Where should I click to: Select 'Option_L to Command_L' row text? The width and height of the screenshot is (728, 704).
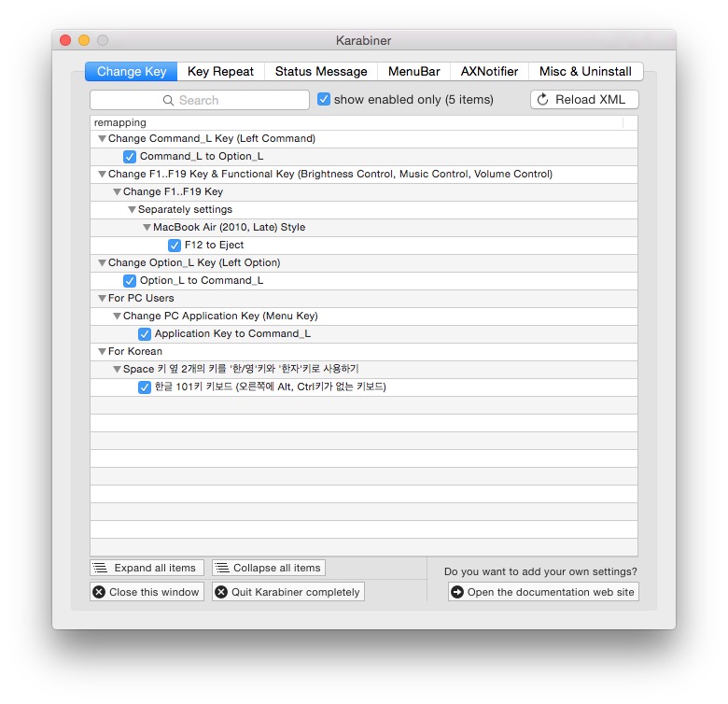pos(202,280)
